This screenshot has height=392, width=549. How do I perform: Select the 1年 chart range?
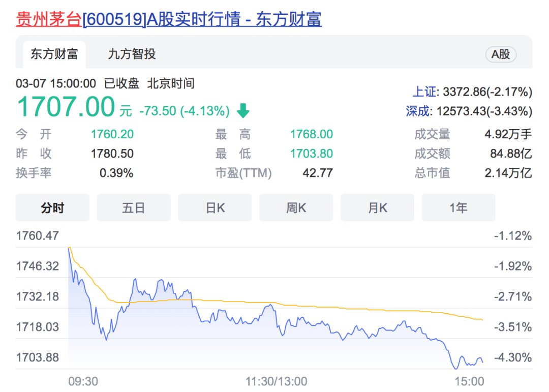[458, 207]
